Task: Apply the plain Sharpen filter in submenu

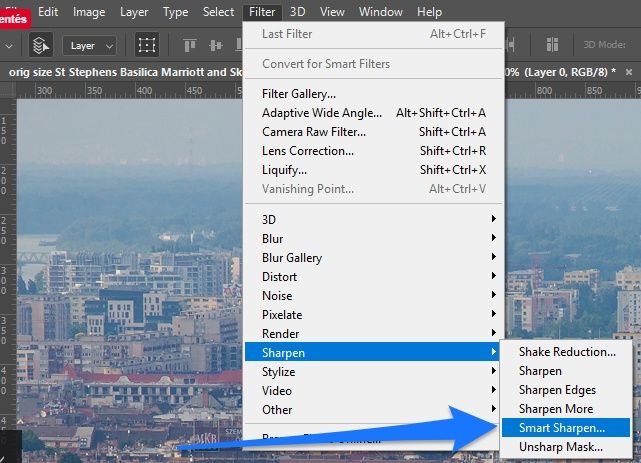Action: click(x=566, y=371)
